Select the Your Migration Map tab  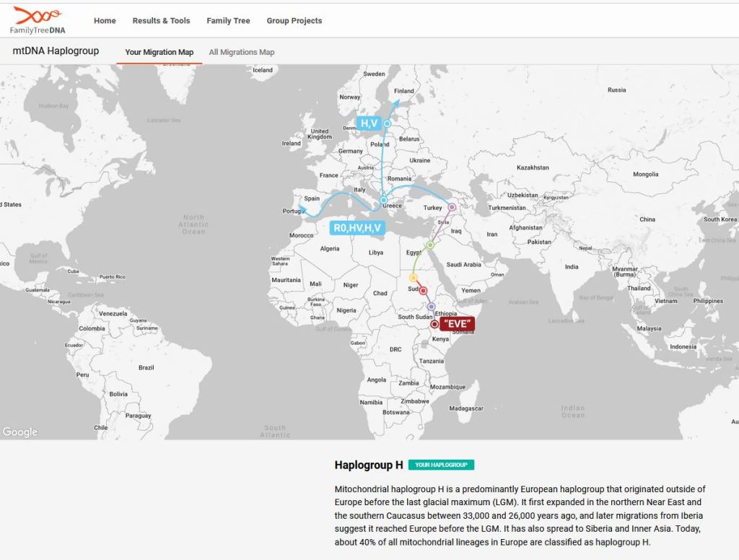coord(159,52)
